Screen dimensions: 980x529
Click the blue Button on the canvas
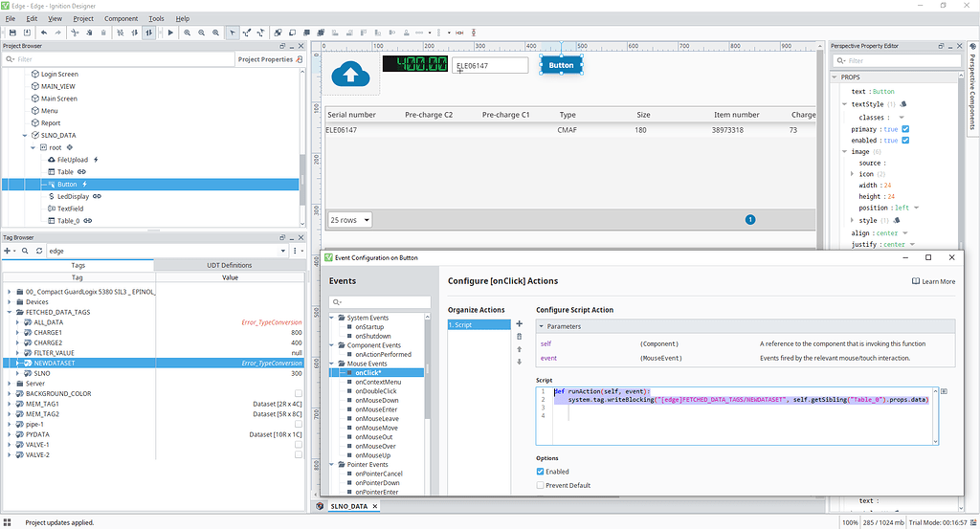coord(562,65)
